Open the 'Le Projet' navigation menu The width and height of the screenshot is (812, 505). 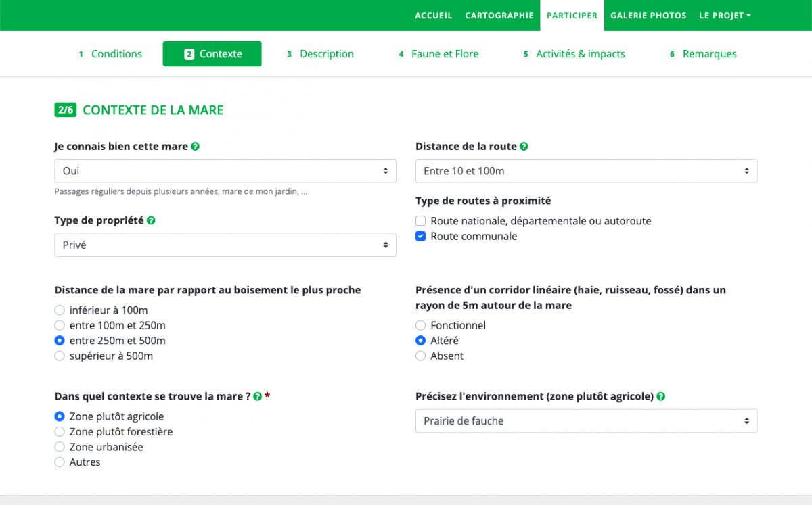click(x=725, y=15)
